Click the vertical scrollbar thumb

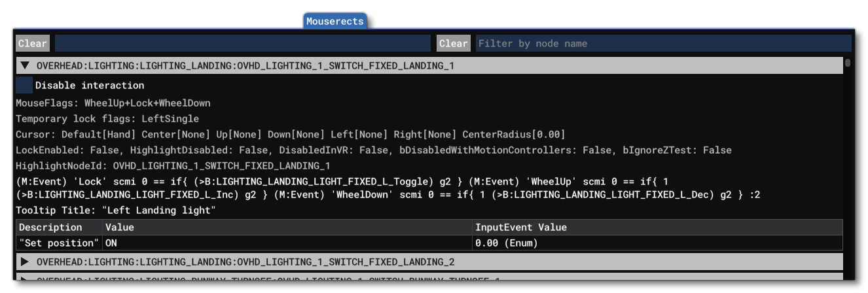(848, 63)
